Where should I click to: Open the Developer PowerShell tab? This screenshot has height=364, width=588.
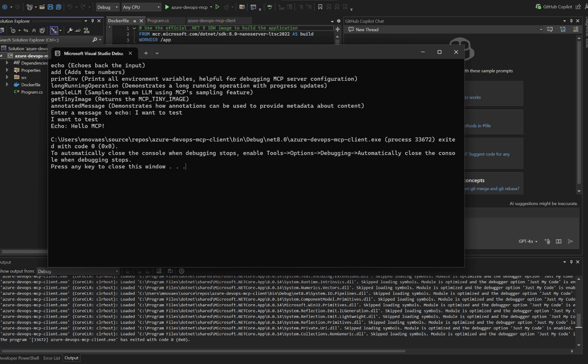coord(19,358)
